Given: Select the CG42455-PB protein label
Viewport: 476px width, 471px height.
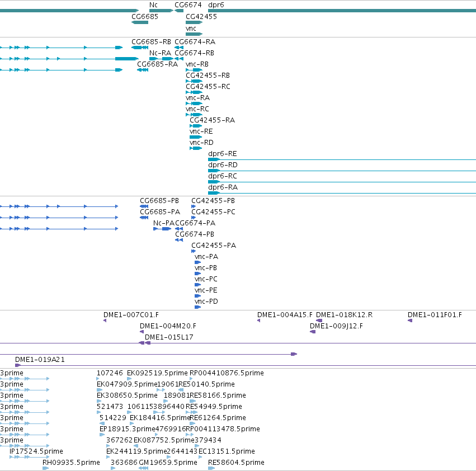Looking at the screenshot, I should [x=213, y=201].
